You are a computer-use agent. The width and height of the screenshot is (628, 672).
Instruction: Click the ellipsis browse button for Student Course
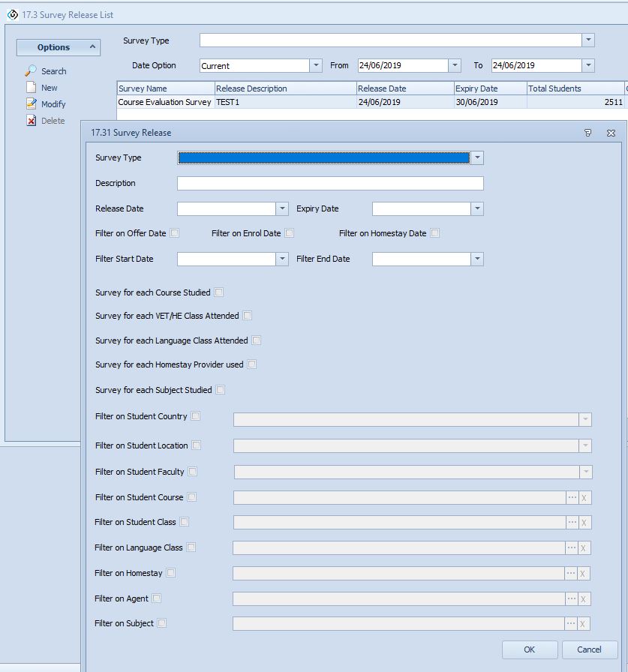click(572, 497)
